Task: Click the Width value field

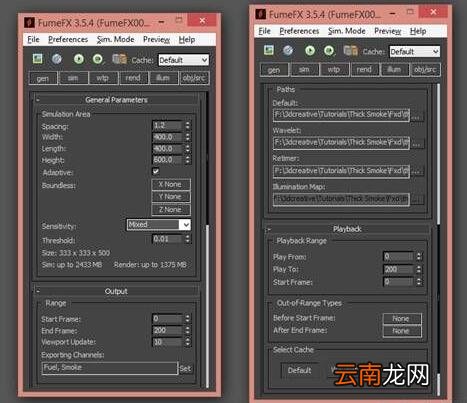Action: (168, 137)
